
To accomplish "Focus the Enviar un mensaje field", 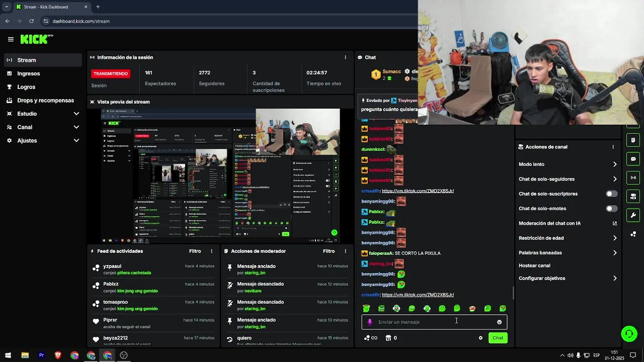I will 435,322.
